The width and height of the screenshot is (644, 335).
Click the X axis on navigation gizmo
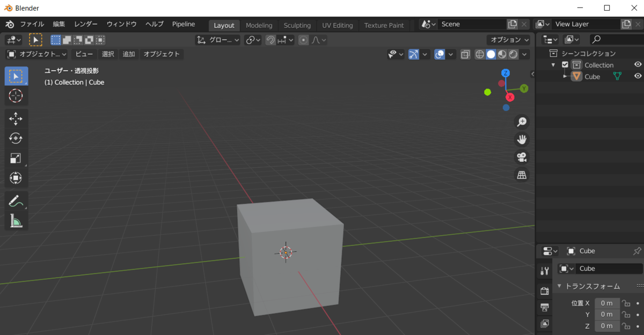(510, 97)
